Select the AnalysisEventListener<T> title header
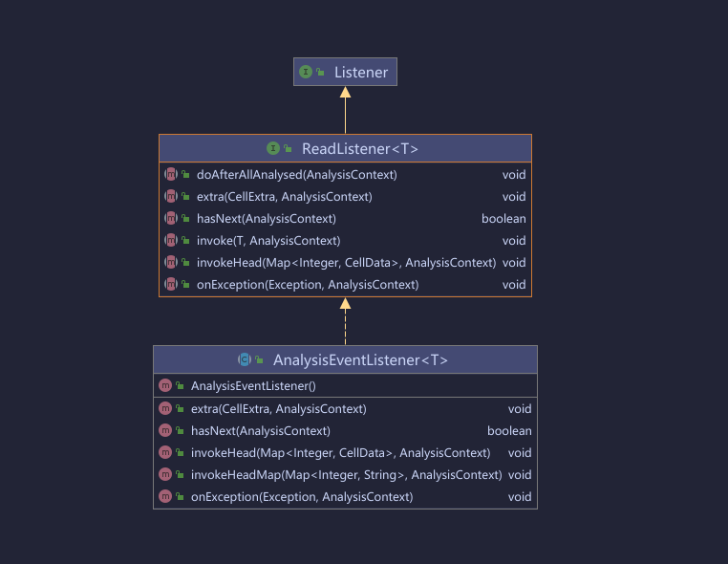 point(360,360)
